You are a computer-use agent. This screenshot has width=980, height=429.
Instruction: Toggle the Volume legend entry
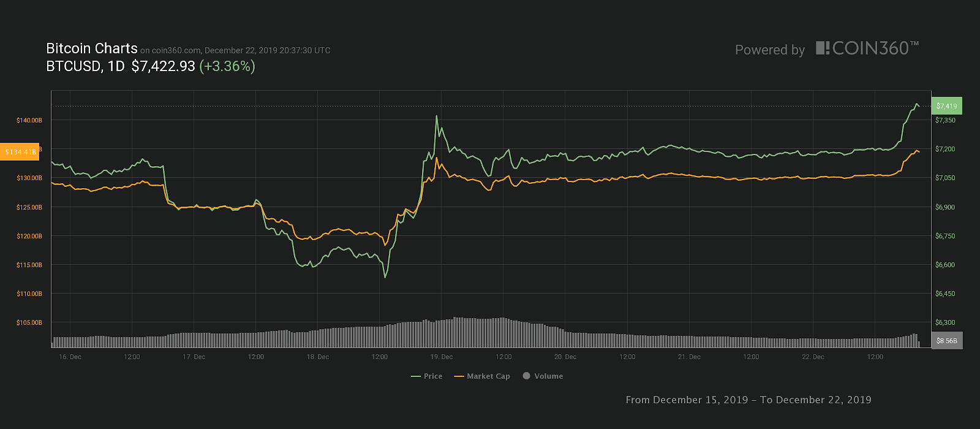click(543, 376)
